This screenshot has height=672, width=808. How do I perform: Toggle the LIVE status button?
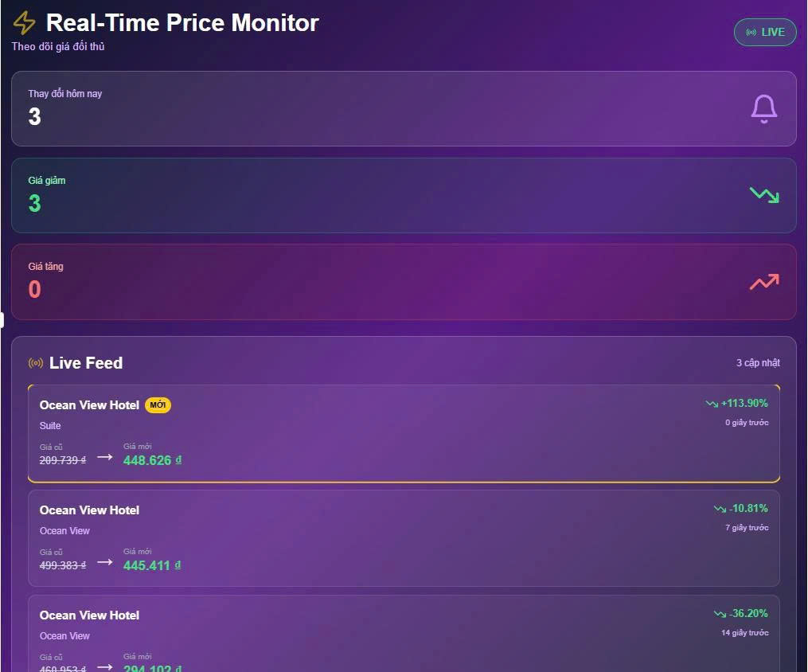coord(765,32)
